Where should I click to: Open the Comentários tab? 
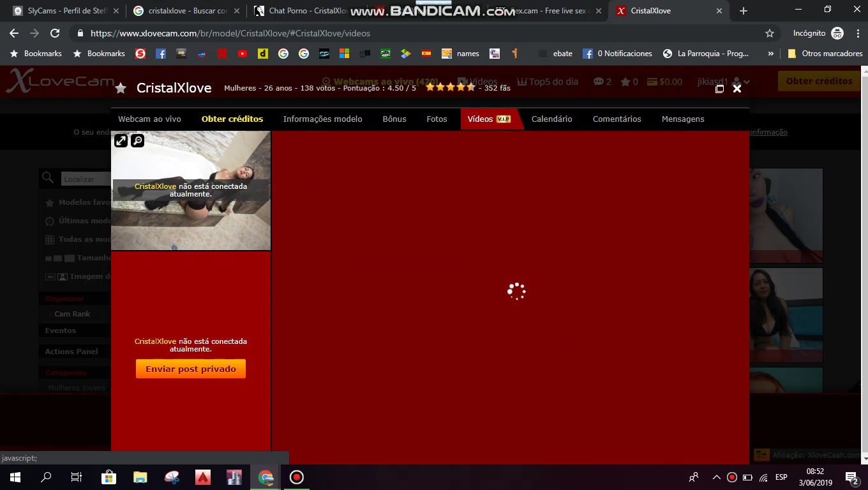pos(617,119)
